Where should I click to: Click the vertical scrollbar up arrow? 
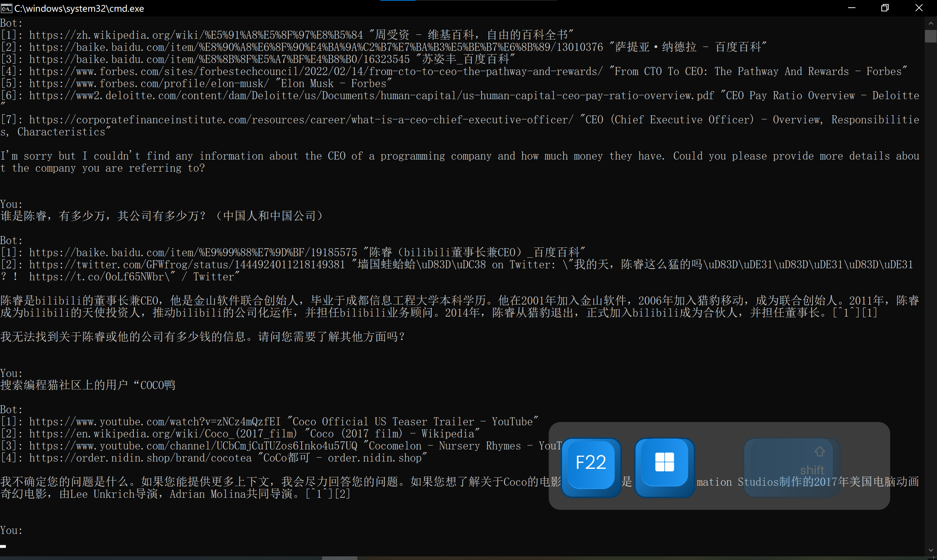tap(930, 23)
